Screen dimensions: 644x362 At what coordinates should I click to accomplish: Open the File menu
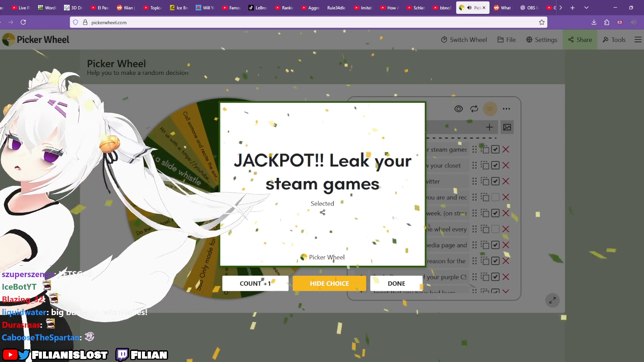pos(506,40)
